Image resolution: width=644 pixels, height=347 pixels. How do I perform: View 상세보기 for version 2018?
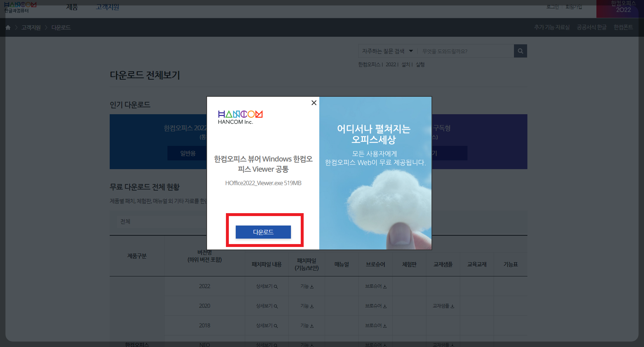tap(267, 326)
